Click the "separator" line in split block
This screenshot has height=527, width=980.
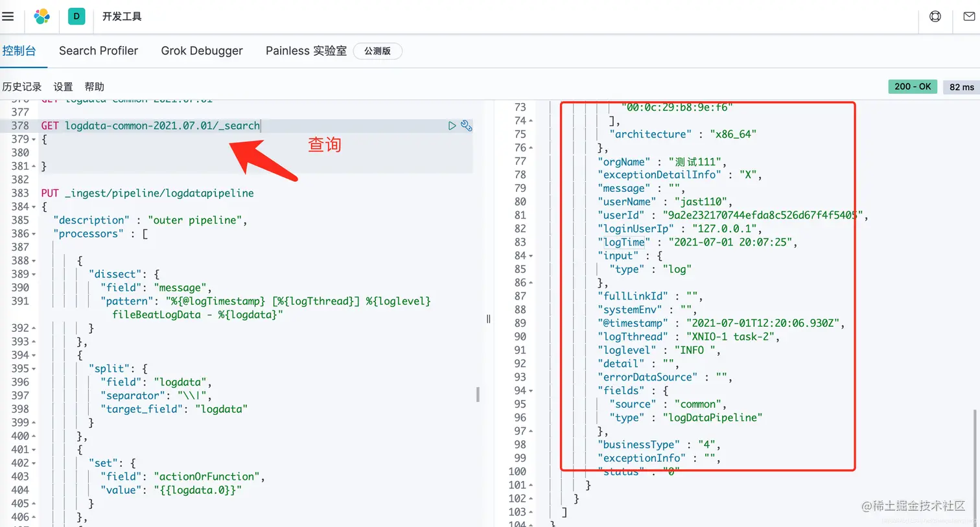(156, 396)
